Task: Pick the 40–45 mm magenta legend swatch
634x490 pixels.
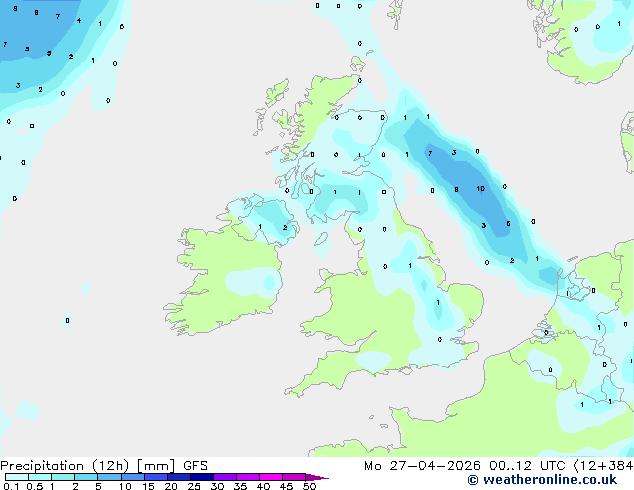Action: (x=271, y=477)
